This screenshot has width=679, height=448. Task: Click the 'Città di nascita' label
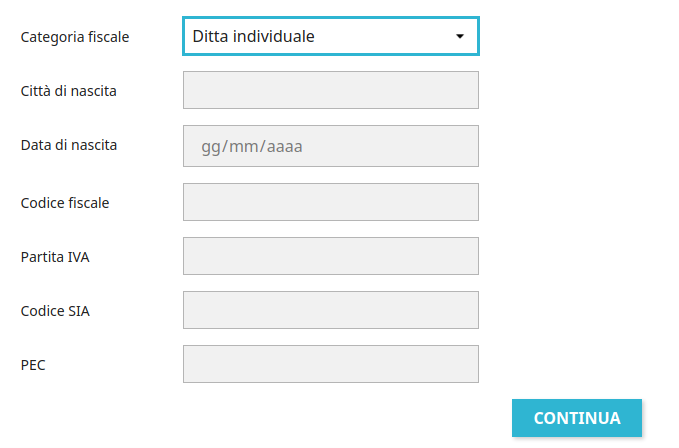pos(69,91)
